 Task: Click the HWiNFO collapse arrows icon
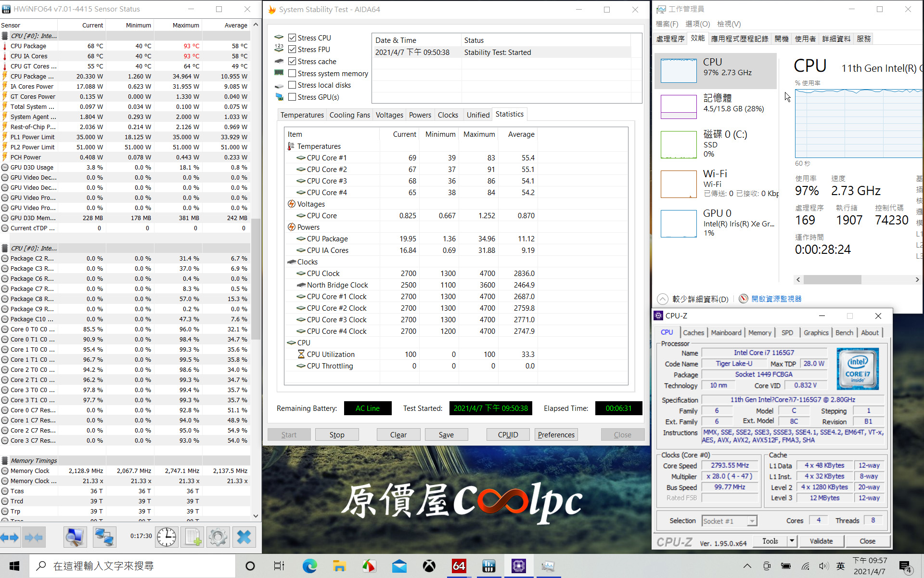click(34, 537)
